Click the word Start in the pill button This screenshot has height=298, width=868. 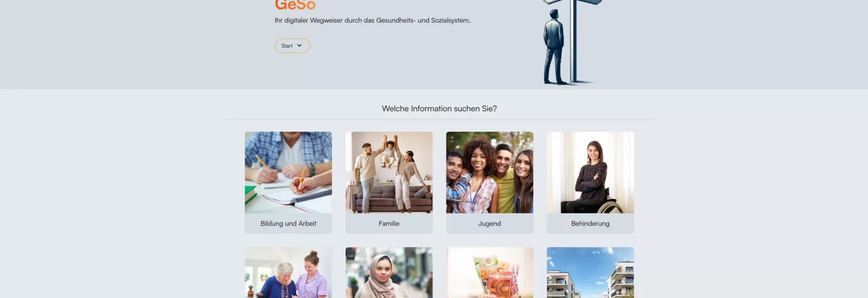(287, 46)
